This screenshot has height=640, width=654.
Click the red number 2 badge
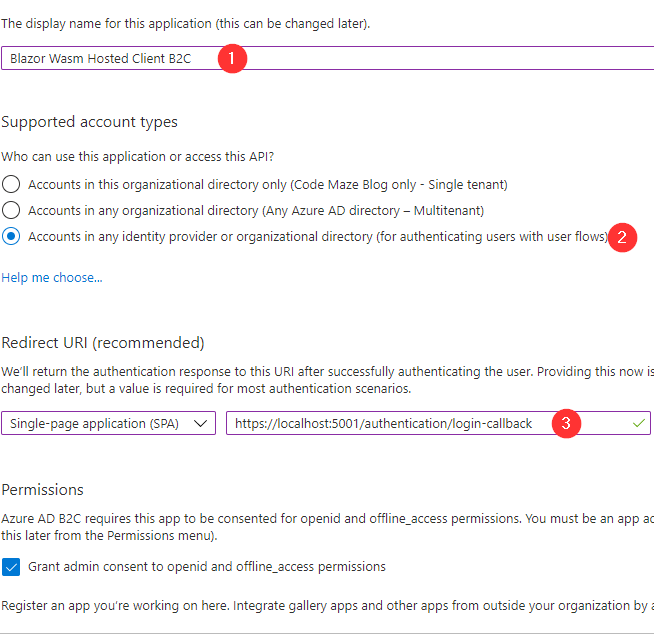tap(623, 237)
